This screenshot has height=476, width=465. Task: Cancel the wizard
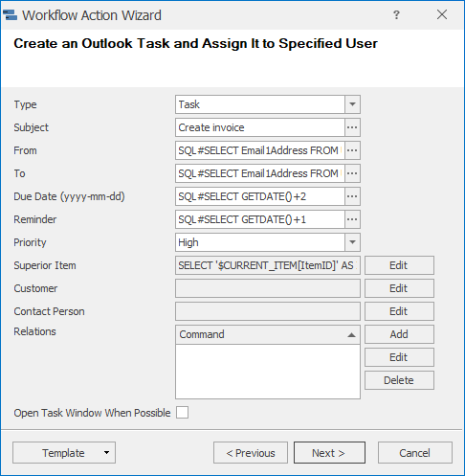tap(415, 453)
